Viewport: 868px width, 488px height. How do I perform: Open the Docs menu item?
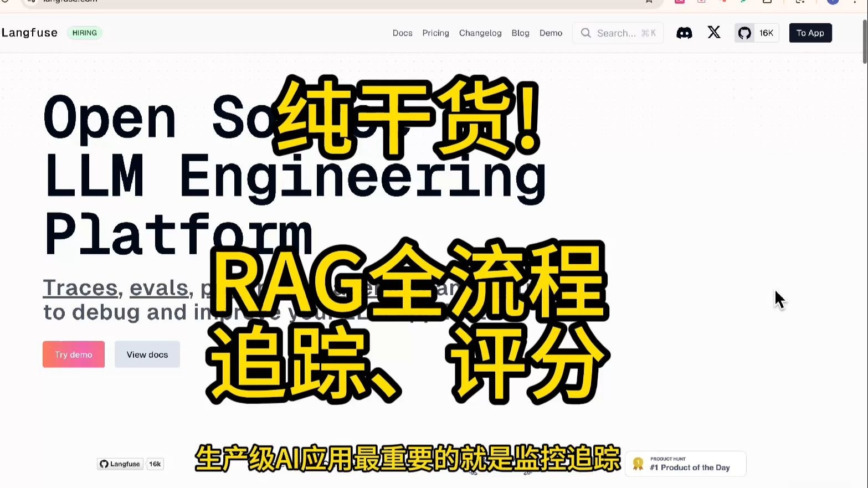(x=402, y=33)
